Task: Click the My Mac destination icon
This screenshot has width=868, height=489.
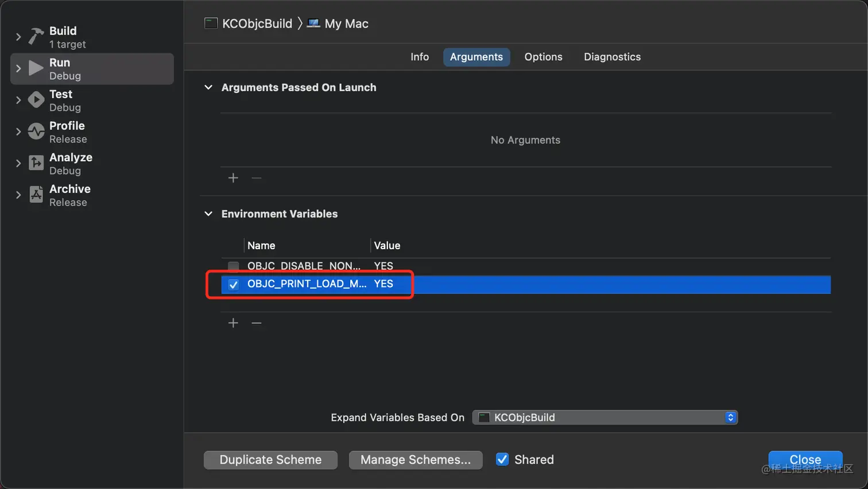Action: tap(313, 24)
